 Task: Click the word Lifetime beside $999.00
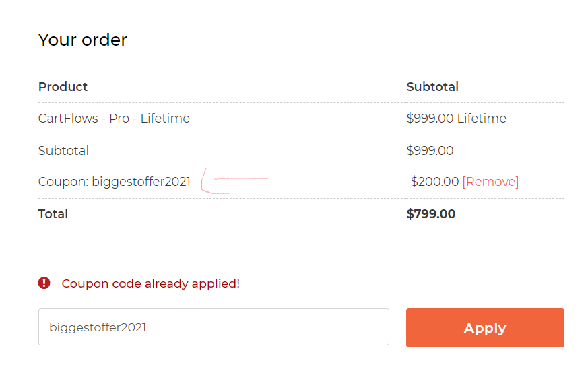(x=482, y=119)
